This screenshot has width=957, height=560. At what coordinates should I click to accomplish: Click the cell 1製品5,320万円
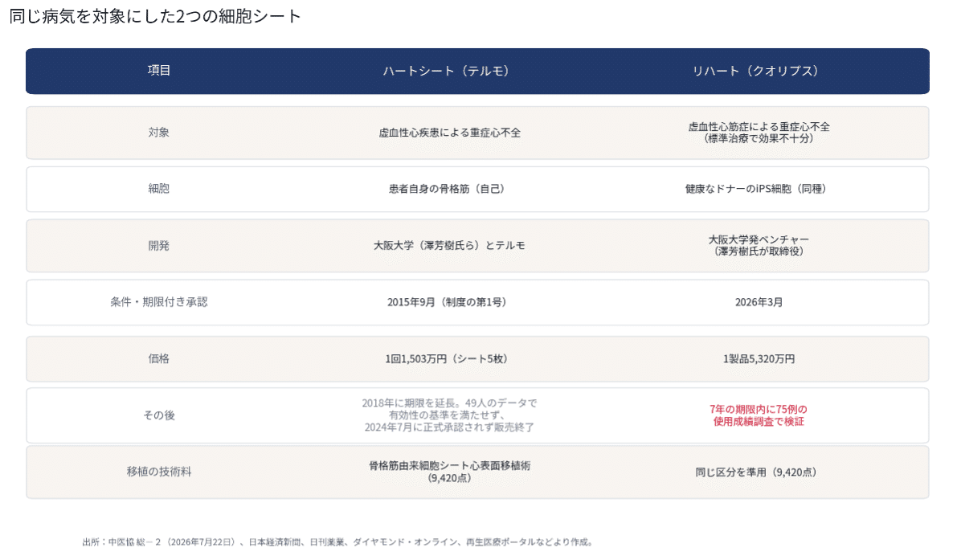coord(759,359)
